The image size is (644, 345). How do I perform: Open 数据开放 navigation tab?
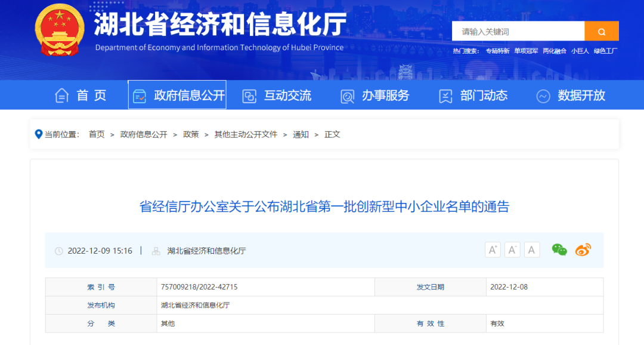click(571, 96)
